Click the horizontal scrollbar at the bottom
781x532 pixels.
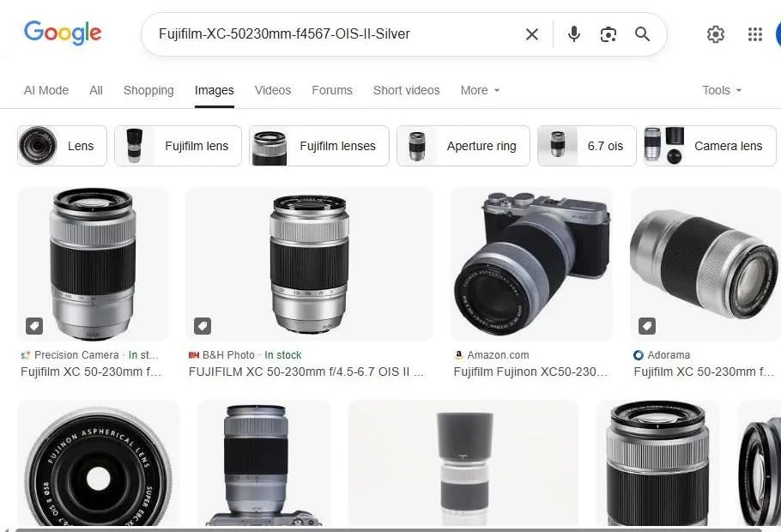coord(389,529)
